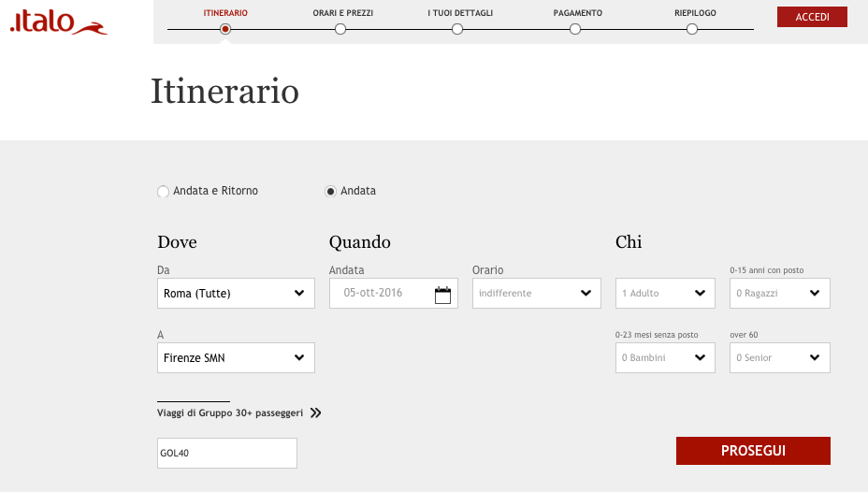Open the Ragazzi passenger count dropdown
Image resolution: width=868 pixels, height=492 pixels.
[x=779, y=293]
